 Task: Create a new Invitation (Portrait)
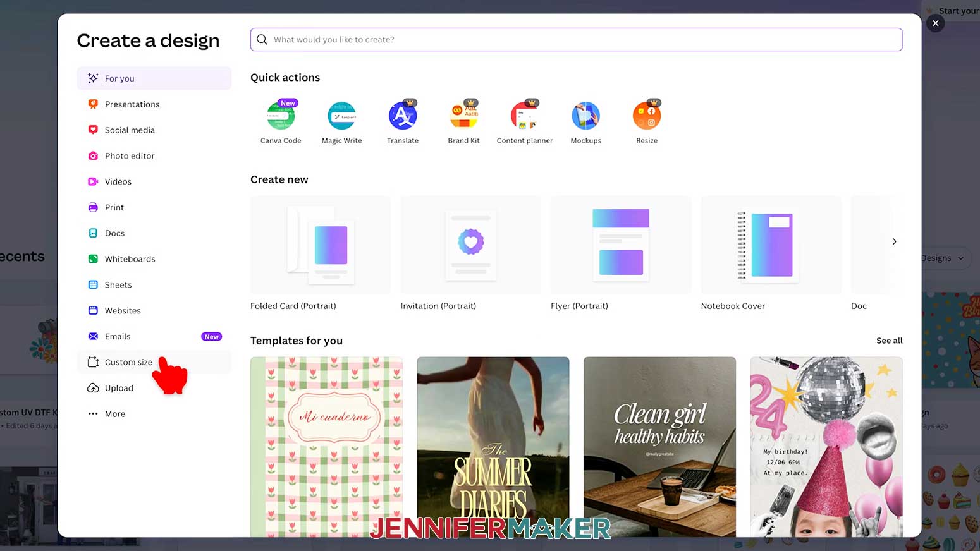tap(470, 245)
